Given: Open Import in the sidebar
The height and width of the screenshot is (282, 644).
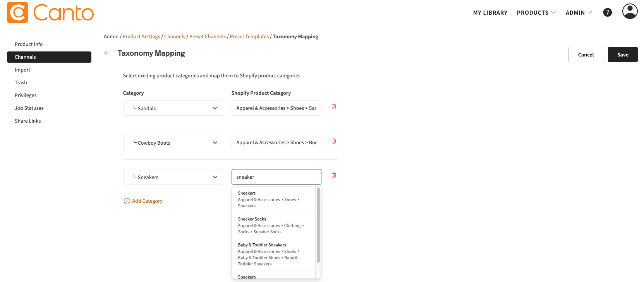Looking at the screenshot, I should coord(49,70).
